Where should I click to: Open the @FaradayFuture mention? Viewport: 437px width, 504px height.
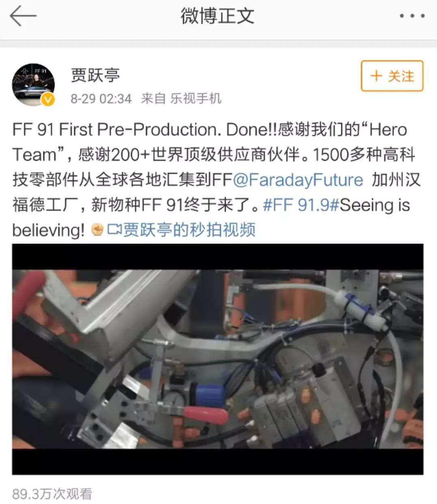pyautogui.click(x=298, y=180)
